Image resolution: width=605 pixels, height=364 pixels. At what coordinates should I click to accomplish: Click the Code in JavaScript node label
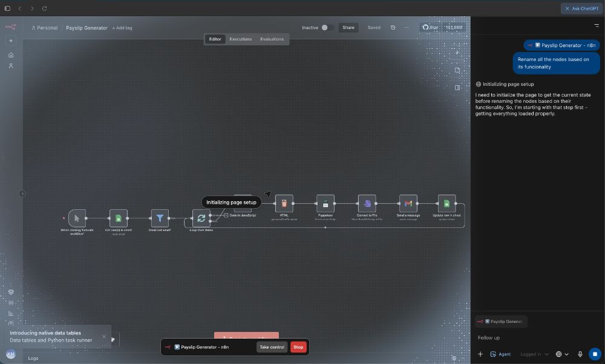tap(243, 215)
